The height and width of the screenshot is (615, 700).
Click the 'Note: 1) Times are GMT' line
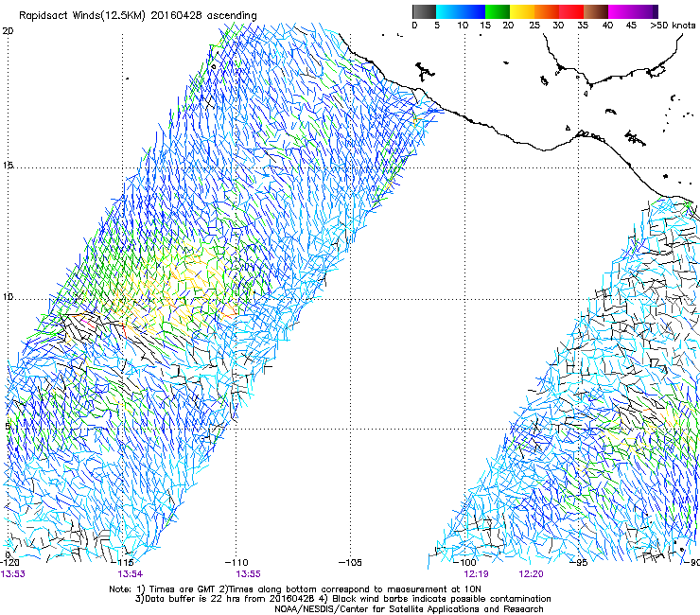(x=295, y=589)
